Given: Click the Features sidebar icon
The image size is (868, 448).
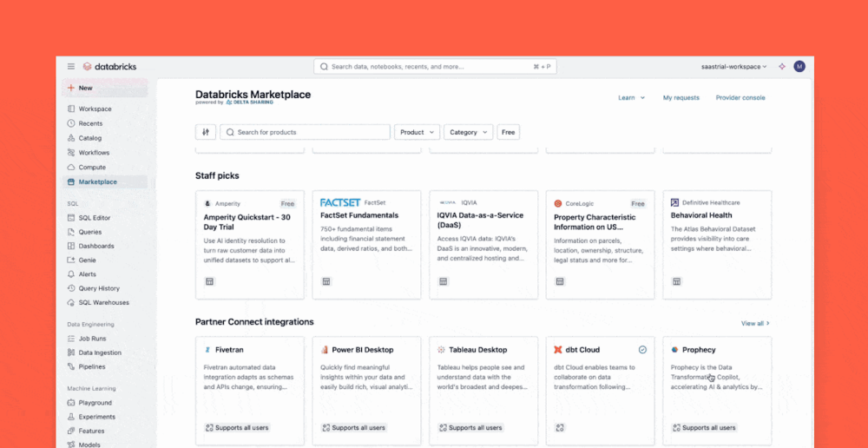Looking at the screenshot, I should click(x=71, y=431).
